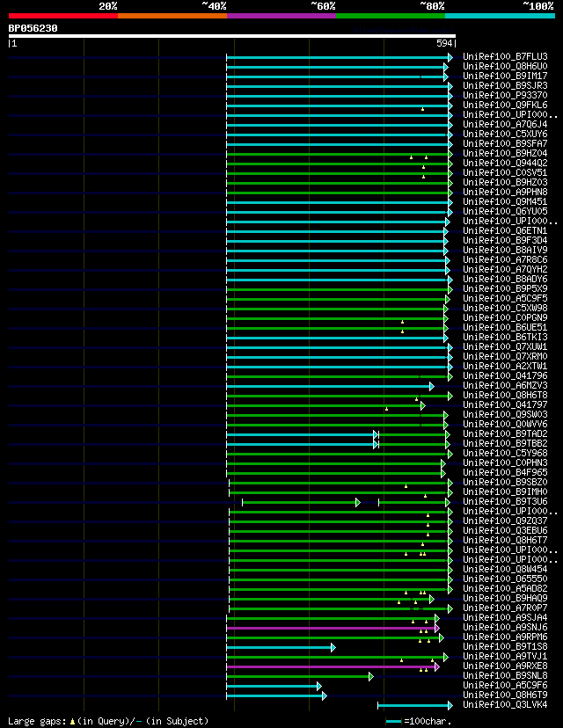The image size is (563, 728).
Task: Open hit UniRef100_B7FLU3
Action: 506,56
